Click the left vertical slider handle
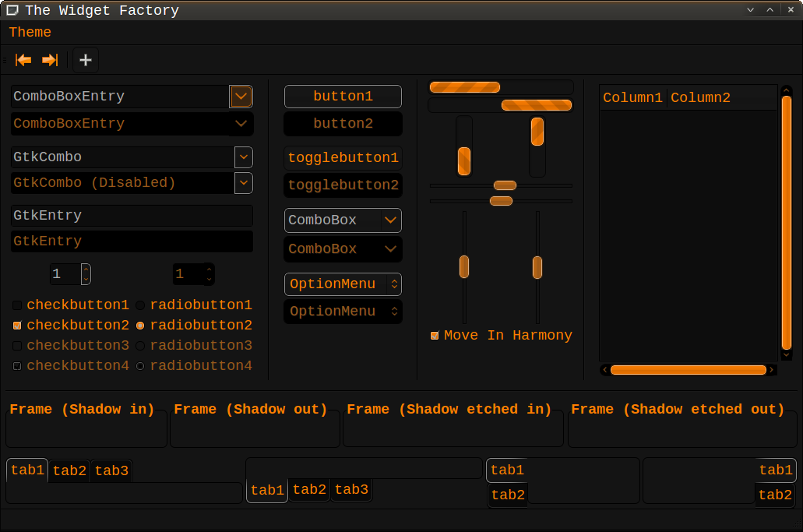803x532 pixels. (464, 266)
